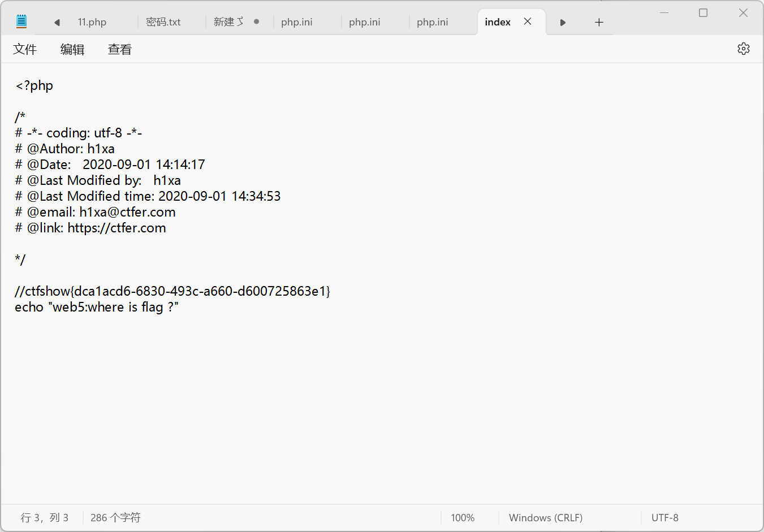Screen dimensions: 764x532
Task: Open the Notepad settings gear
Action: [x=743, y=49]
